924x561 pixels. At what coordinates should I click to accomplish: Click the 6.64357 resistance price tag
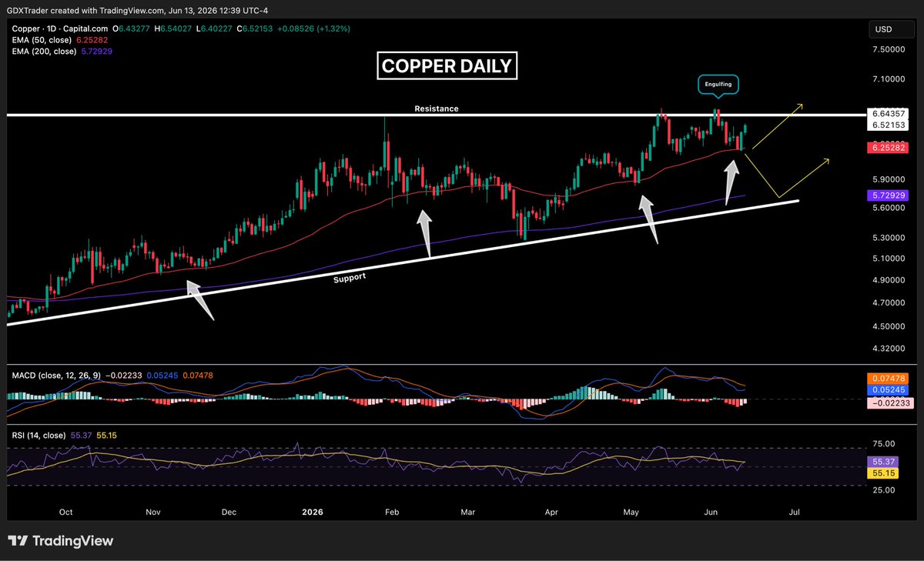[x=889, y=113]
